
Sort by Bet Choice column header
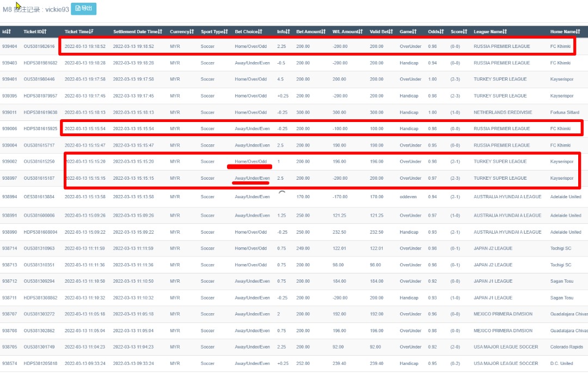[249, 32]
